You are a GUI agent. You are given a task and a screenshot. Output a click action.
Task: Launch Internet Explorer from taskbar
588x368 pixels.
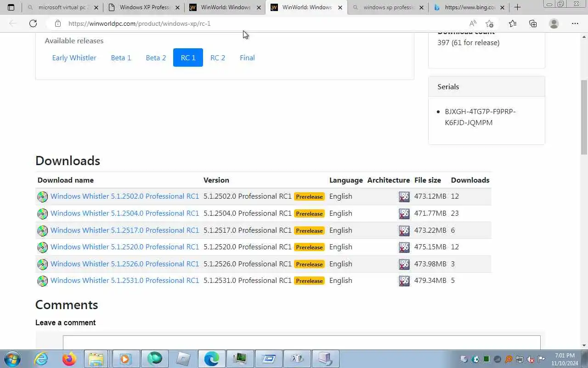click(41, 359)
